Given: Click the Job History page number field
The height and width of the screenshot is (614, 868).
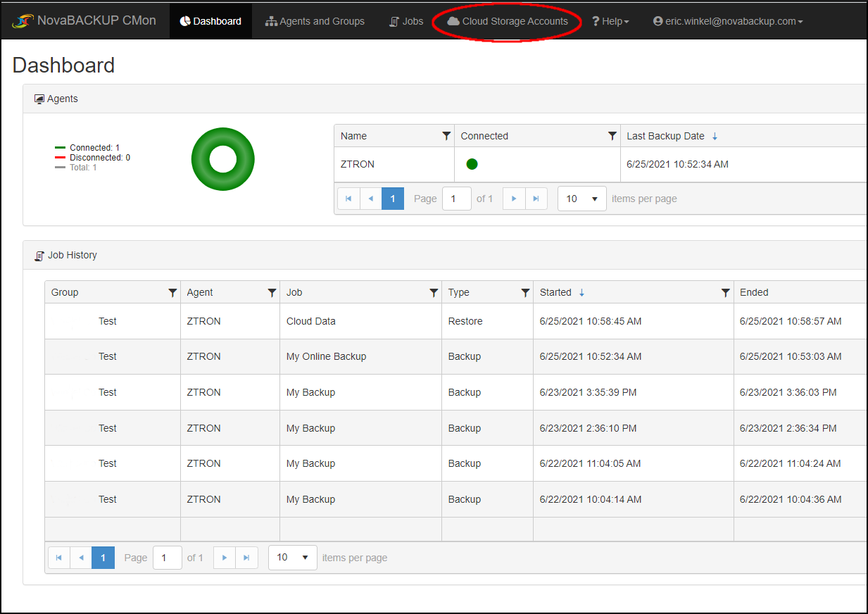Looking at the screenshot, I should coord(168,558).
